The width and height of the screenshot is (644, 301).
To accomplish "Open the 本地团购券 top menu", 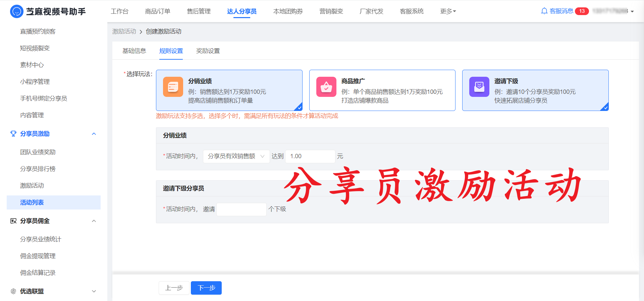I will (288, 11).
